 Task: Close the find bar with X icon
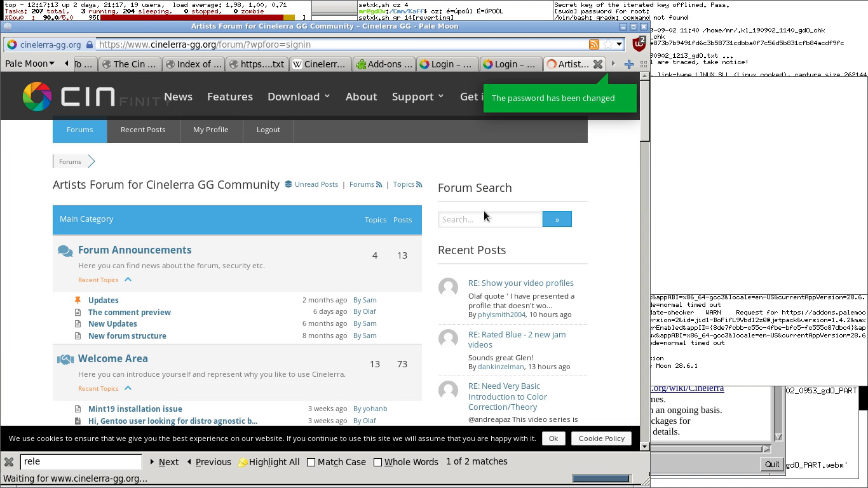(x=9, y=462)
